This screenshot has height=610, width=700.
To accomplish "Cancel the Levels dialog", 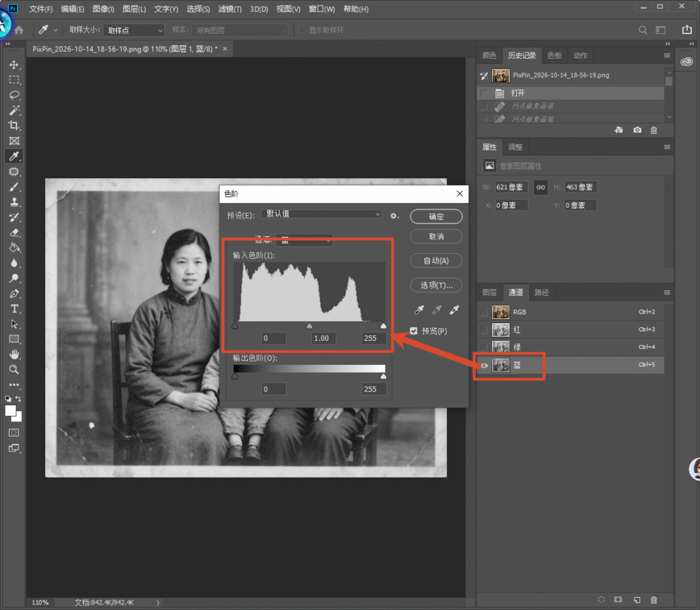I will 436,236.
